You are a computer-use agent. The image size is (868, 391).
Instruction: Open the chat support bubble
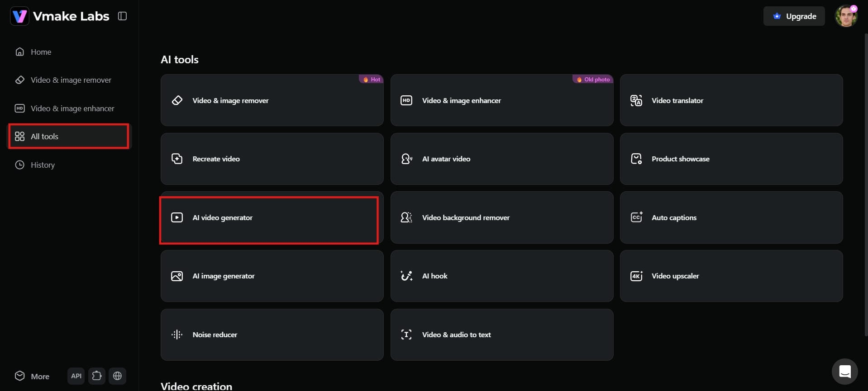[845, 372]
